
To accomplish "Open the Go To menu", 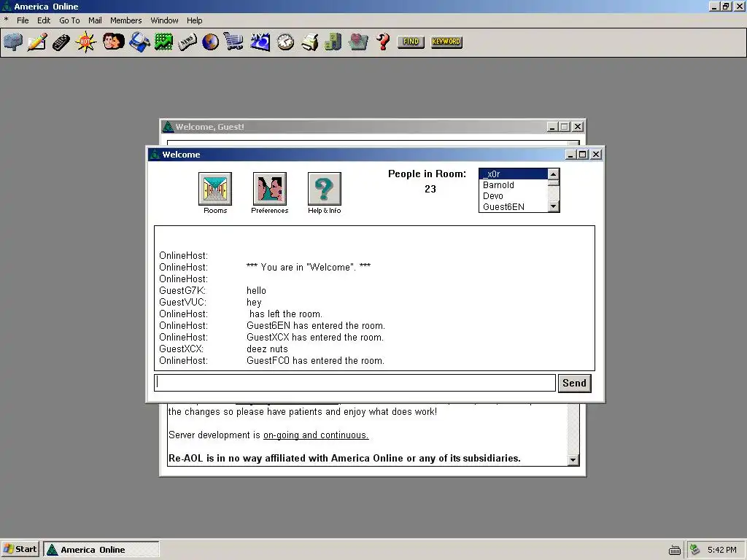I will pos(69,20).
